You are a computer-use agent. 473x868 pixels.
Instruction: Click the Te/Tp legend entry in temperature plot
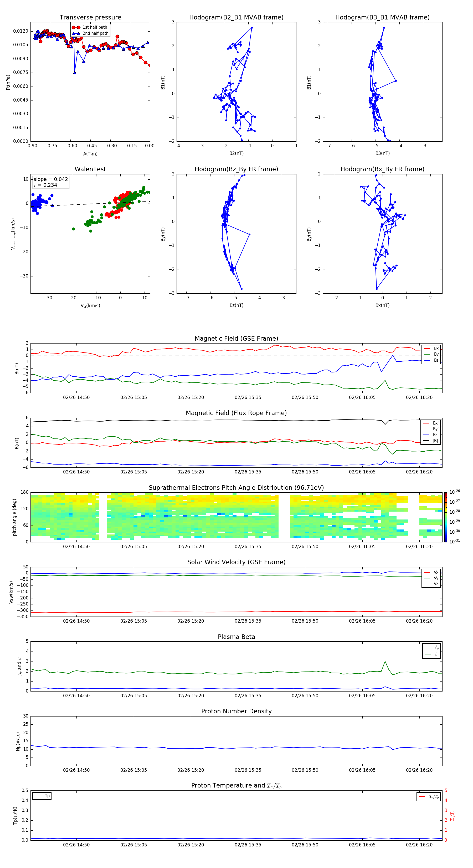(429, 796)
